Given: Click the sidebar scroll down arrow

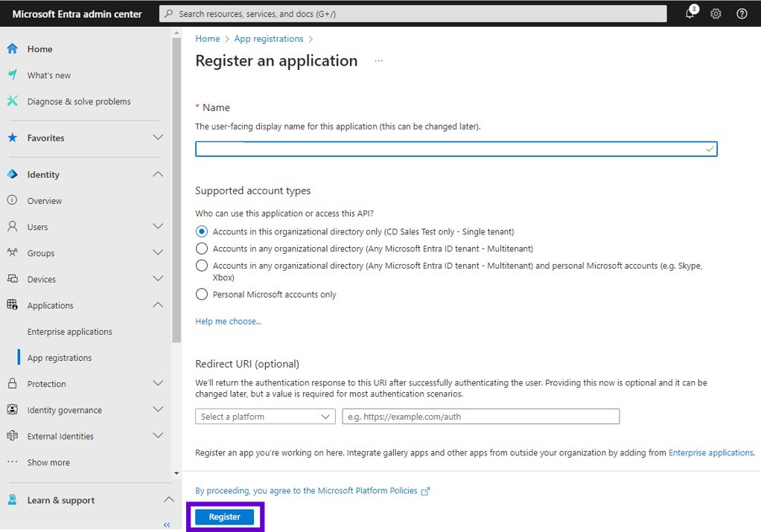Looking at the screenshot, I should pos(176,472).
